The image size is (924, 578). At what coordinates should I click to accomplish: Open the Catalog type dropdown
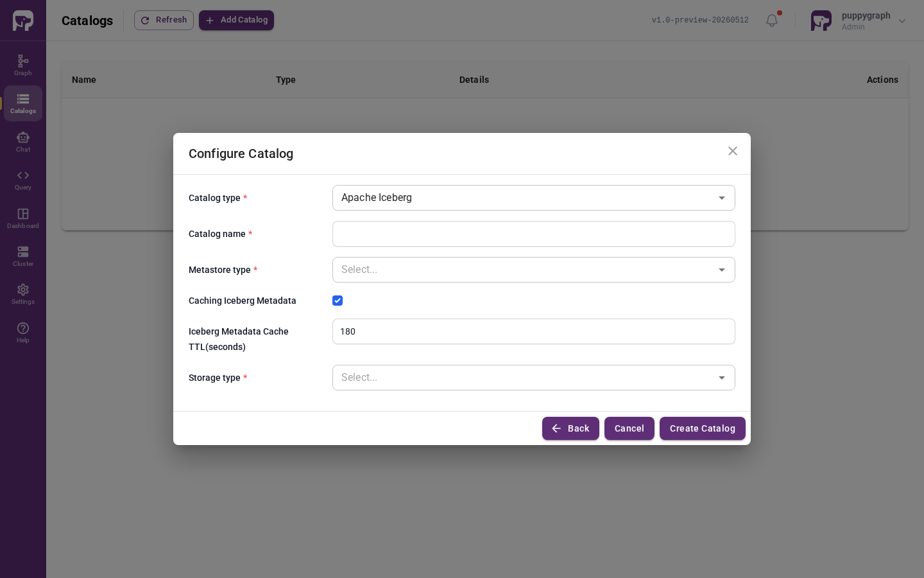tap(534, 198)
